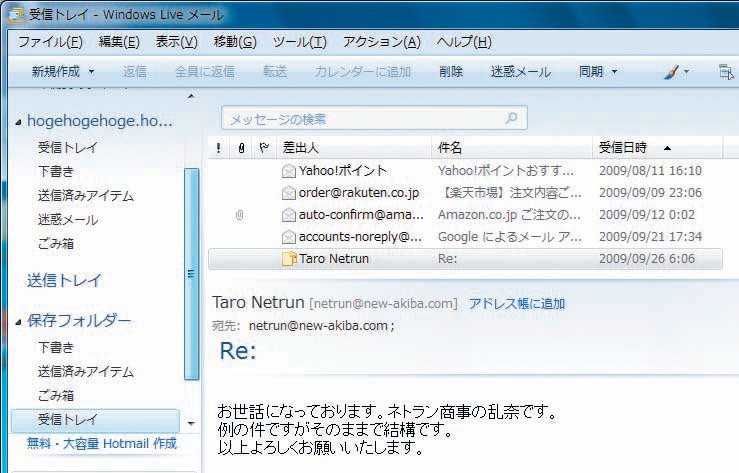Open the colorize paintbrush icon in the toolbar
Viewport: 739px width, 473px height.
671,72
